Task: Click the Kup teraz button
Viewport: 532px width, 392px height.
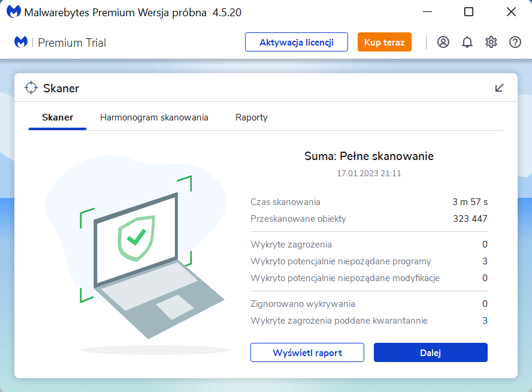Action: [x=385, y=42]
